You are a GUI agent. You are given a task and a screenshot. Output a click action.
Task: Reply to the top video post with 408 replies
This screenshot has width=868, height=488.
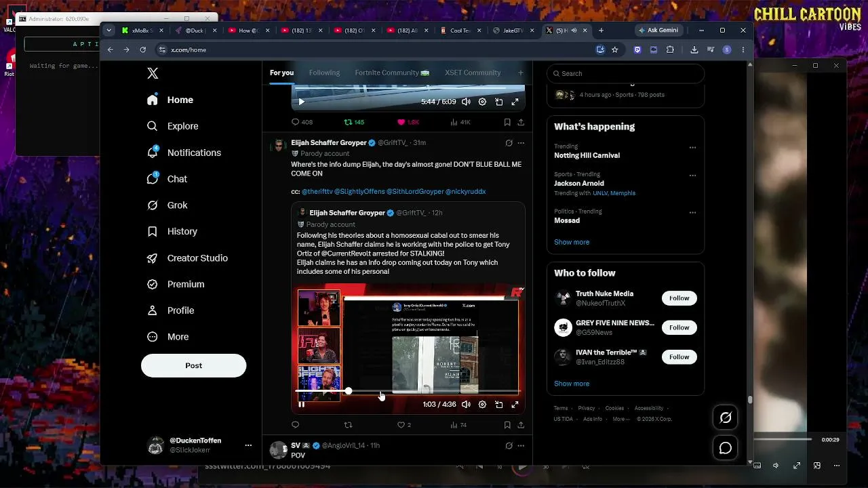[x=295, y=122]
